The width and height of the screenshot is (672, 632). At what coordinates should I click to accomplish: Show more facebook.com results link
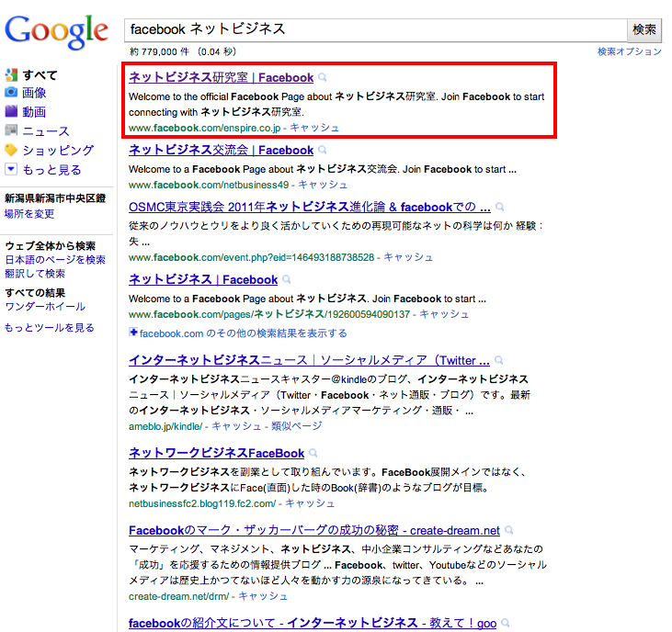point(244,333)
